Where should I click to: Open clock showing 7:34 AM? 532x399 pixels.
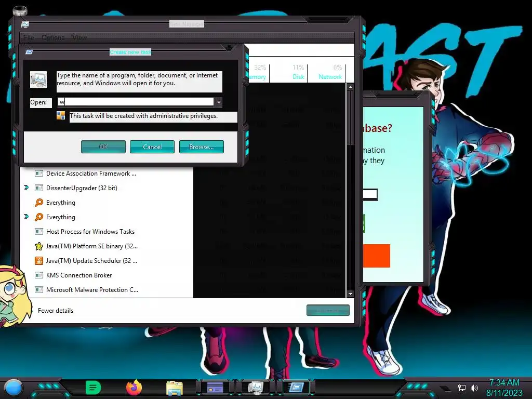click(504, 388)
